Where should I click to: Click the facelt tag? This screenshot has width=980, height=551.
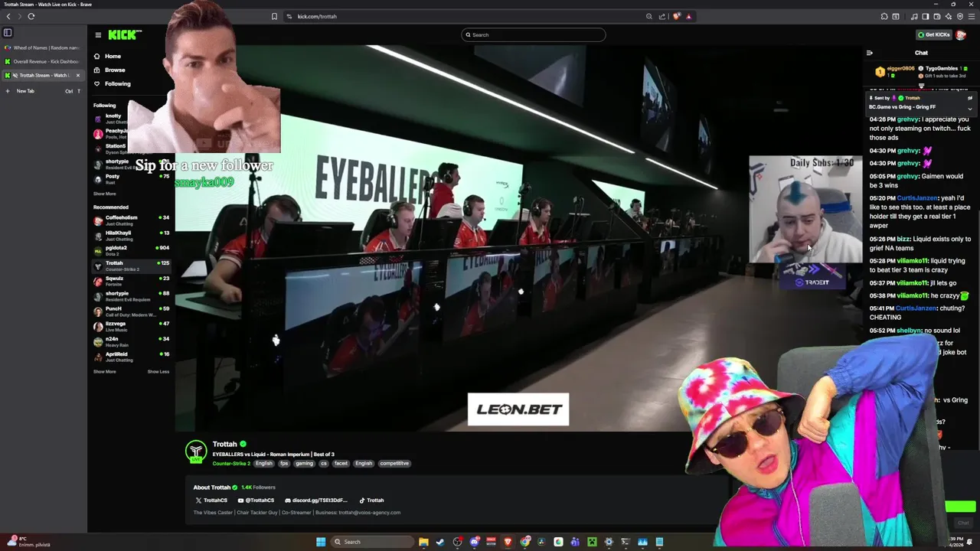(x=341, y=463)
